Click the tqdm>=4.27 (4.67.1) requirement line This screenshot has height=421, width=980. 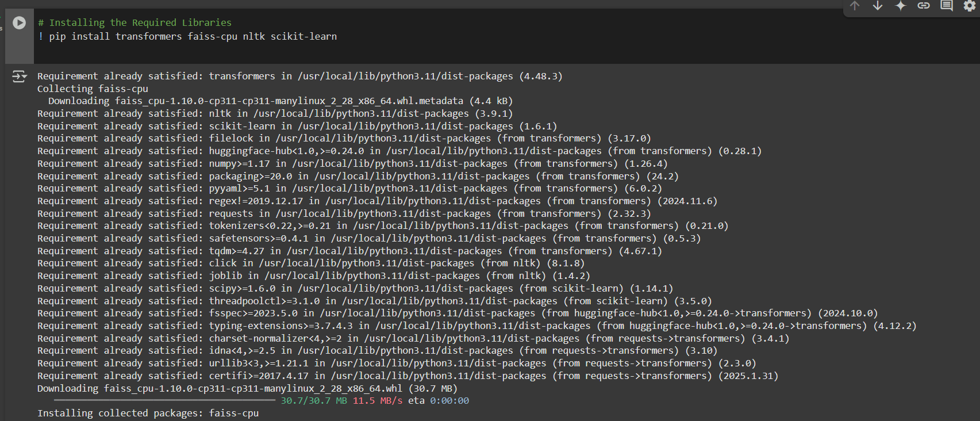click(349, 251)
